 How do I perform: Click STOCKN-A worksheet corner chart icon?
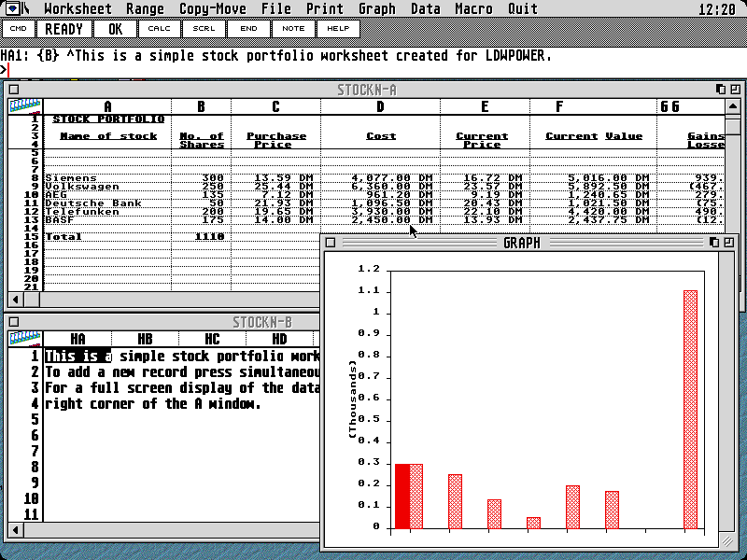(25, 105)
